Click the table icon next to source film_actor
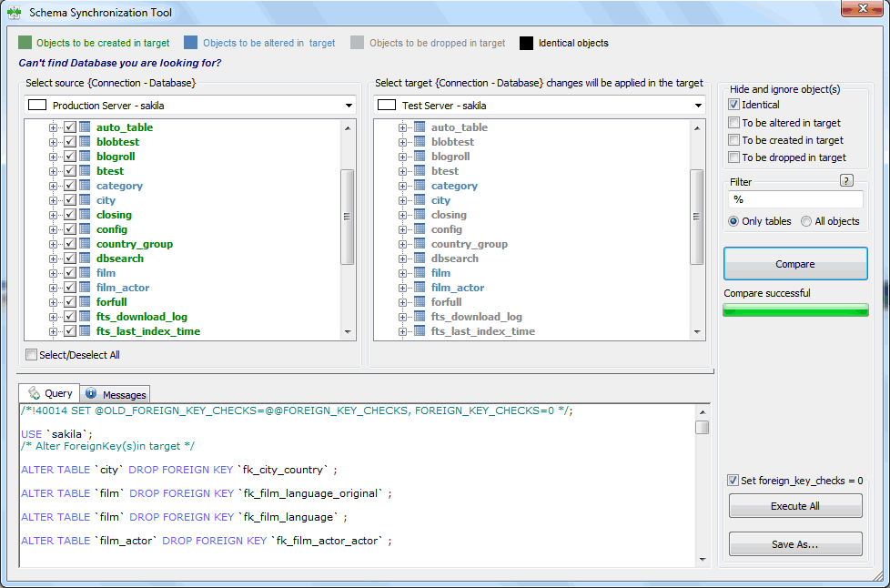Viewport: 890px width, 588px height. (x=85, y=288)
